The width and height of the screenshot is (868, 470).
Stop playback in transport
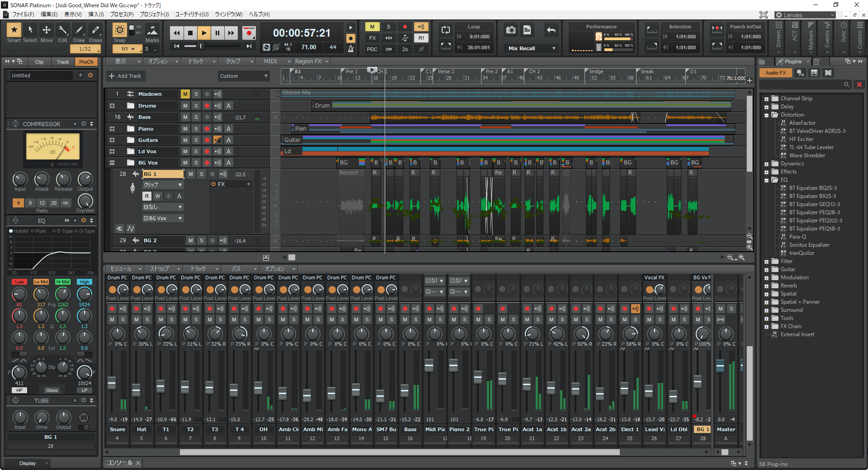pyautogui.click(x=190, y=33)
